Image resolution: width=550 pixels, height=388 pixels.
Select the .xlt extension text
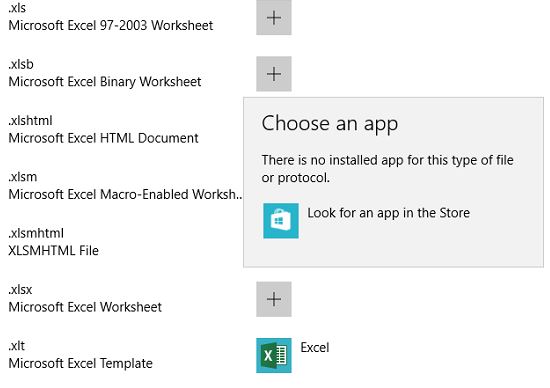[x=16, y=346]
